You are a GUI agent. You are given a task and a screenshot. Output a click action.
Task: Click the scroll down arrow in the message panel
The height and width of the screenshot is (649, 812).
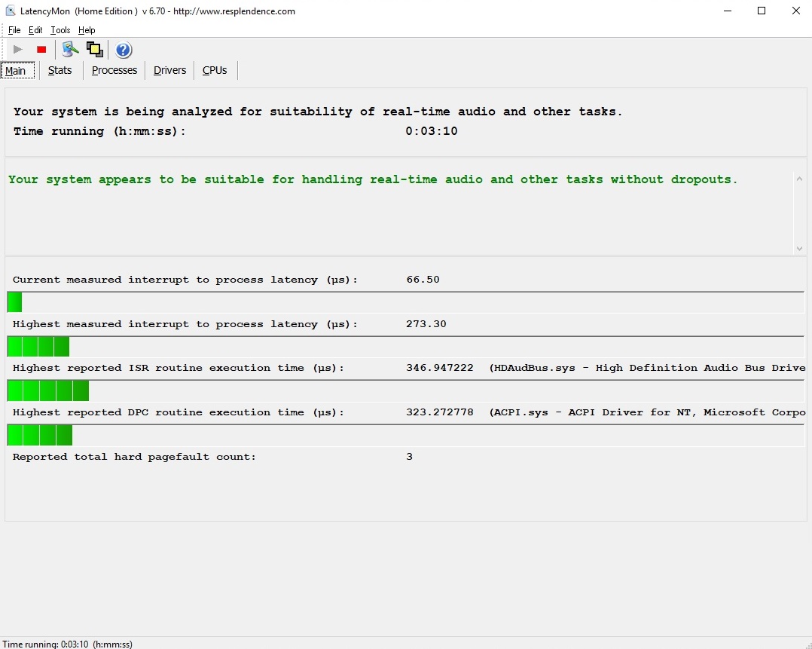point(799,248)
